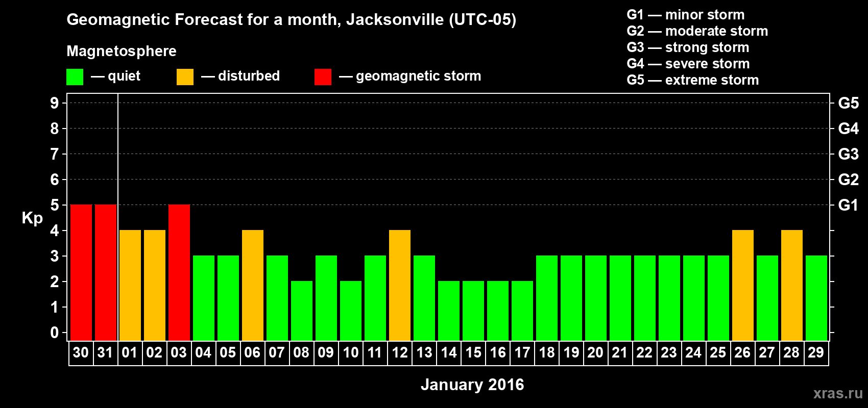Click the 'G5 — extreme storm' legend line
Image resolution: width=868 pixels, height=408 pixels.
(693, 80)
